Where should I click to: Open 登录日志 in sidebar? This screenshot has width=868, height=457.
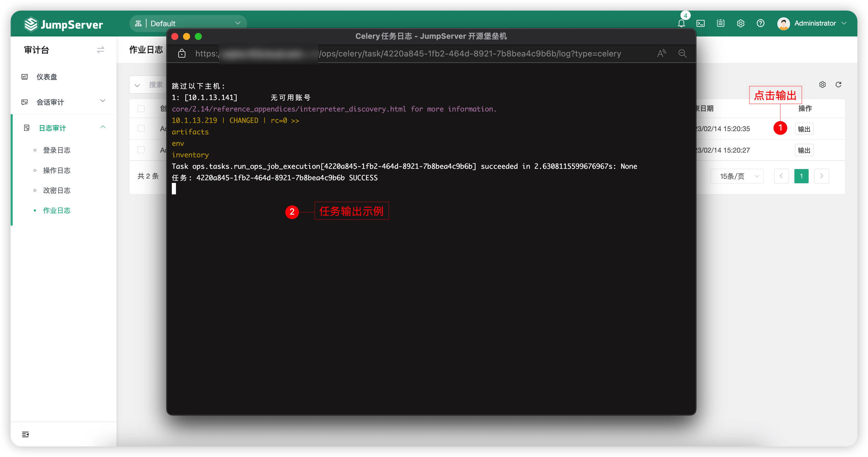point(56,150)
